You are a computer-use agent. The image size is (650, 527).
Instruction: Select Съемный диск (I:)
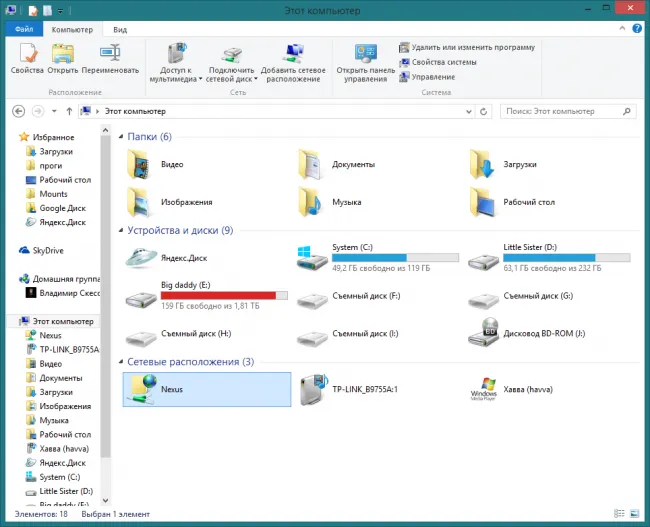(347, 334)
